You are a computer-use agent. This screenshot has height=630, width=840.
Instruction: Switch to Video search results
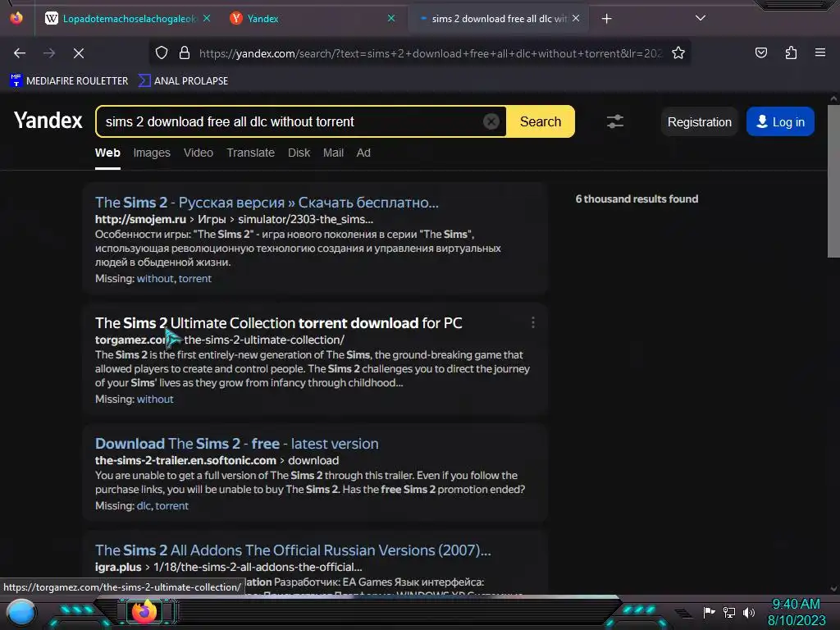pos(199,153)
